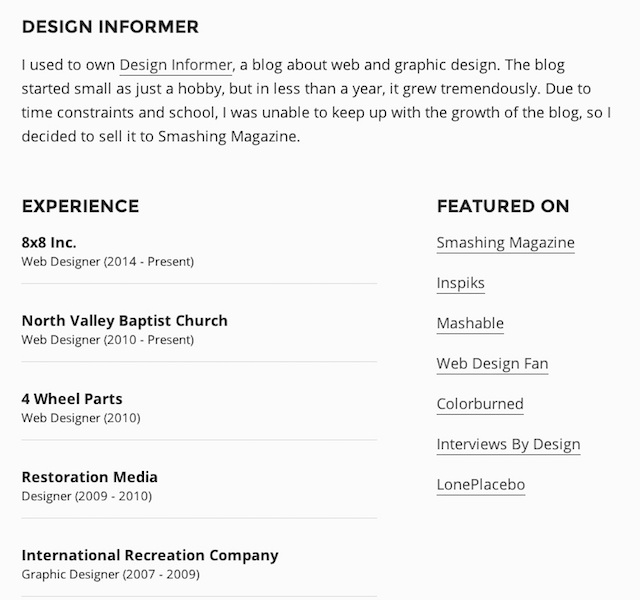Click the Featured On heading
The height and width of the screenshot is (600, 640).
(503, 206)
